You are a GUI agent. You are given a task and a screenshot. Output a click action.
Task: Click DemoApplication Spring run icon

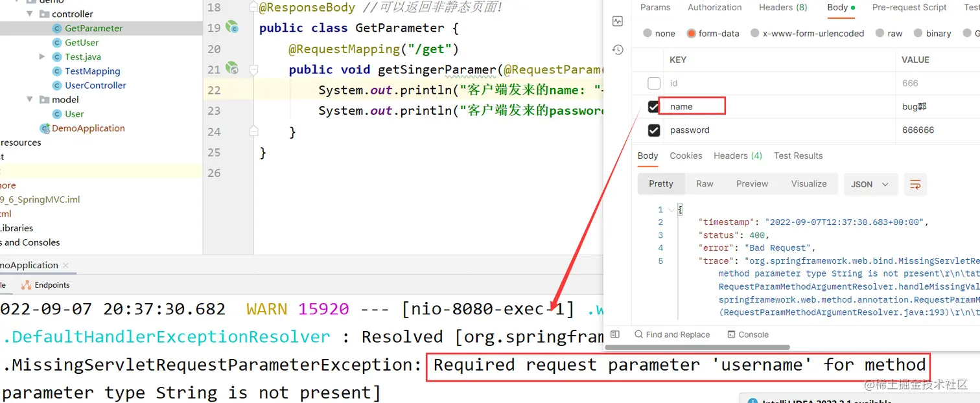tap(45, 128)
